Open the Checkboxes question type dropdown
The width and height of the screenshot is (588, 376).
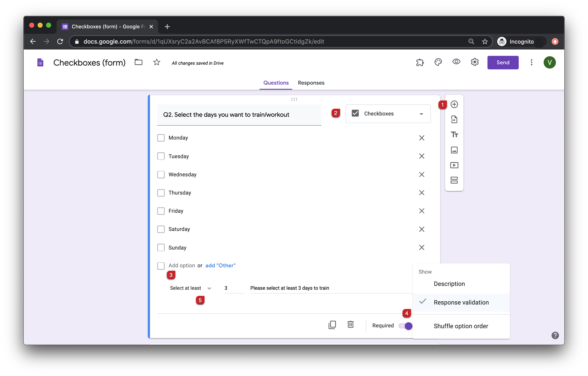388,113
